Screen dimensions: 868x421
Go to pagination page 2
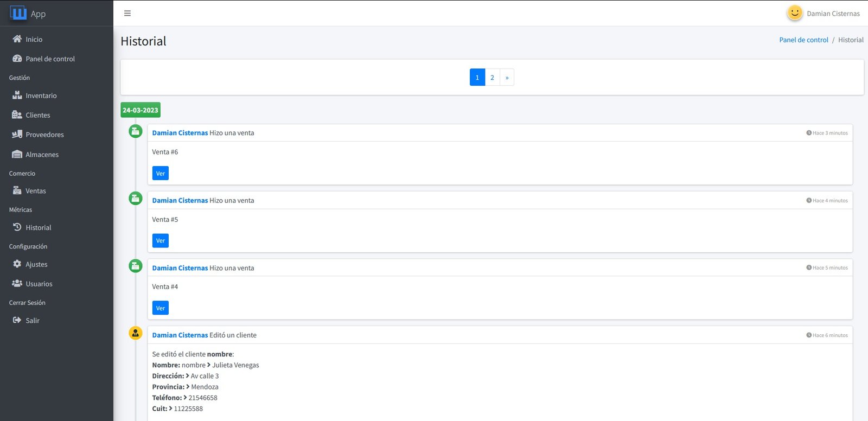(x=492, y=77)
